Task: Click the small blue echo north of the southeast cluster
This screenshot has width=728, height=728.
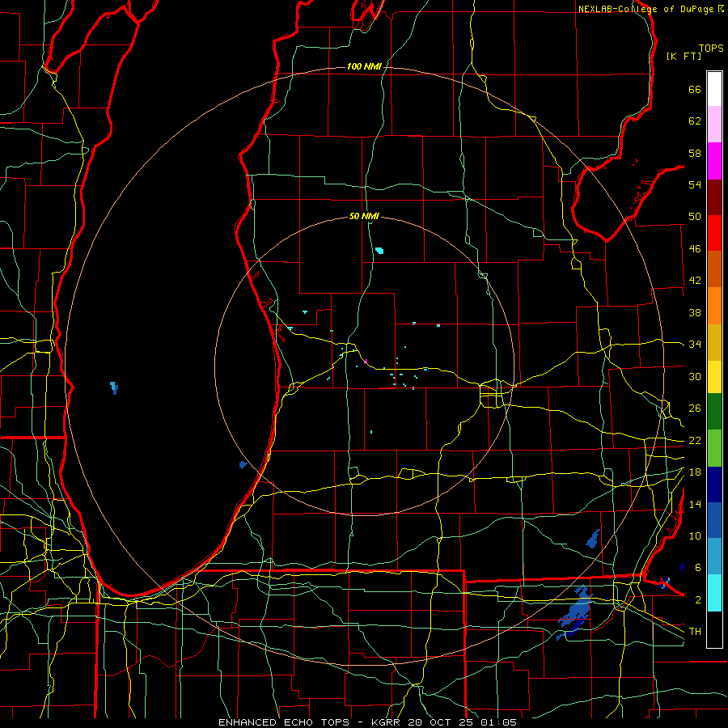Action: point(593,539)
